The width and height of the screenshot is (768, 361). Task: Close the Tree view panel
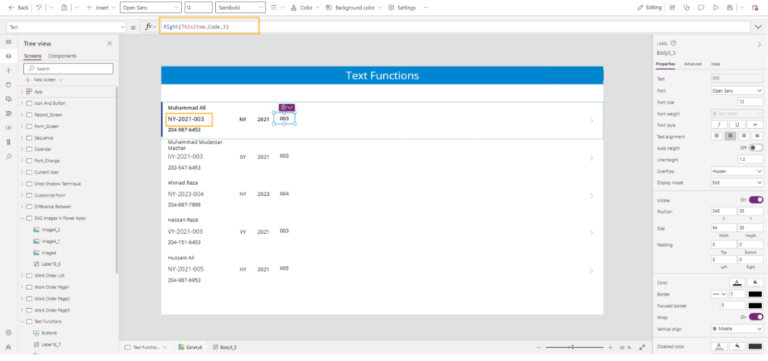tap(109, 44)
